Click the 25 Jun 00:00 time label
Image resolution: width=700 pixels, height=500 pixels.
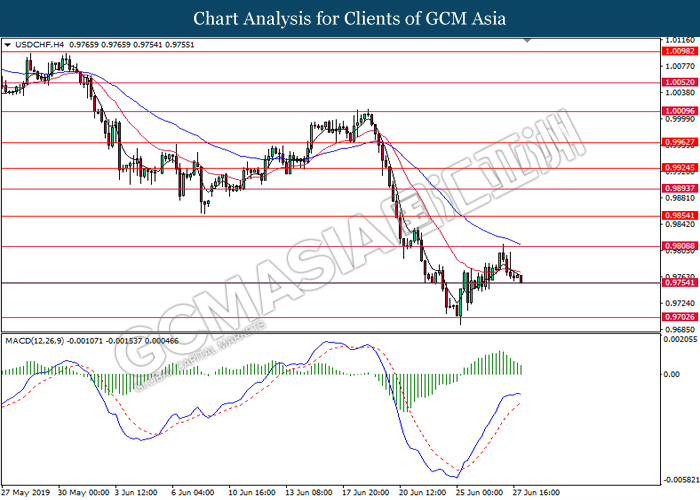pyautogui.click(x=479, y=493)
